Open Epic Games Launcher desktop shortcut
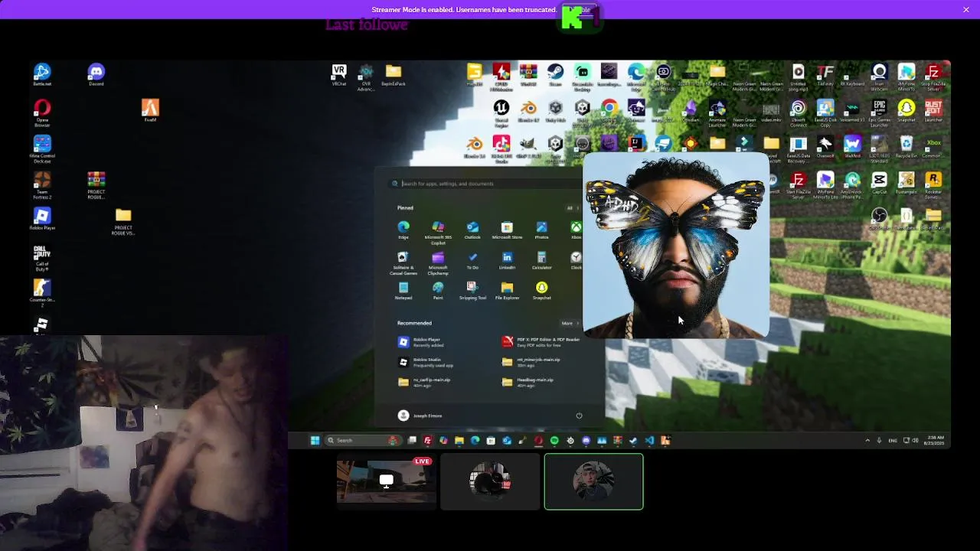The image size is (980, 551). point(879,112)
